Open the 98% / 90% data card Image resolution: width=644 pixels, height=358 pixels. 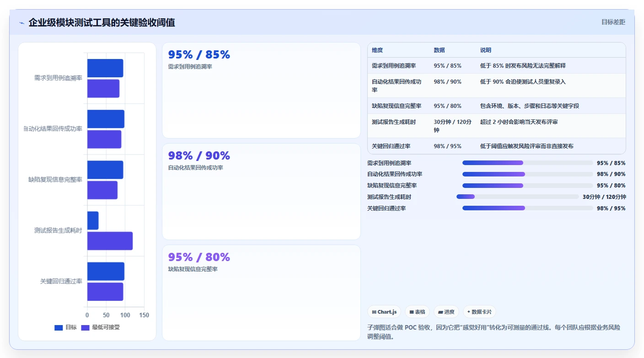[261, 192]
